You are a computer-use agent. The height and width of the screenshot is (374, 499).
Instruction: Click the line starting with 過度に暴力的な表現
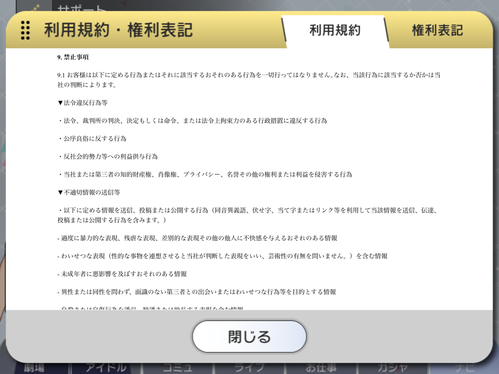[x=197, y=238]
